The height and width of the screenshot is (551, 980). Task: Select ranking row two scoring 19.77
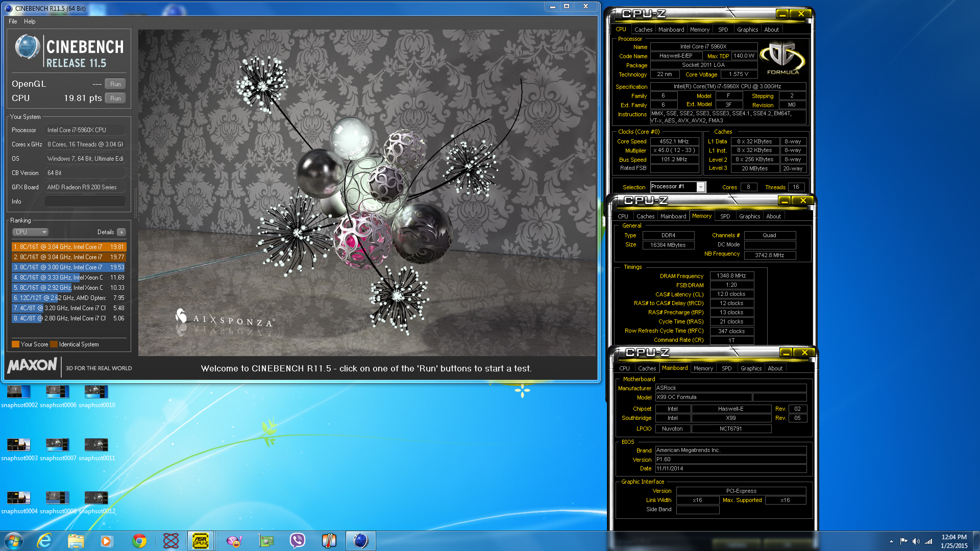(69, 257)
